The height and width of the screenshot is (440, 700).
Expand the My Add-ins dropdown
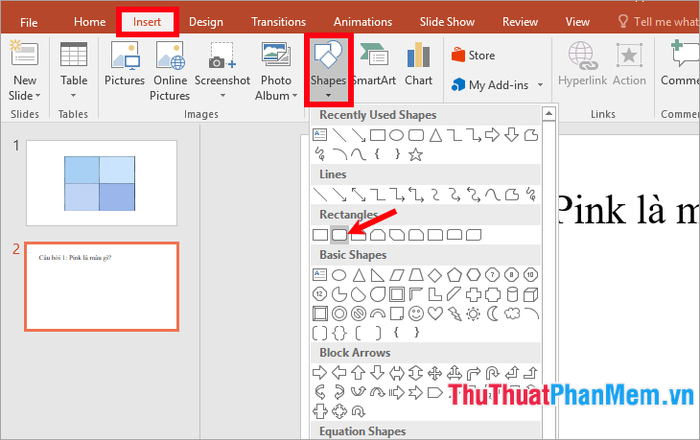click(x=541, y=85)
